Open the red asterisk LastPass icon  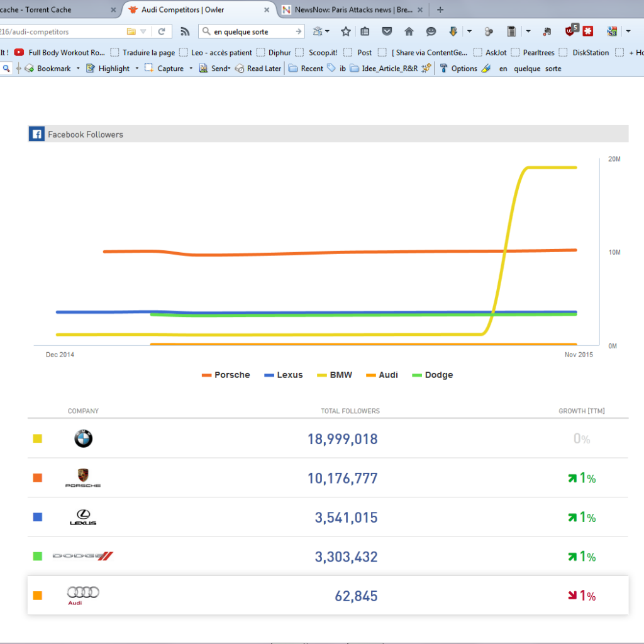click(x=588, y=31)
